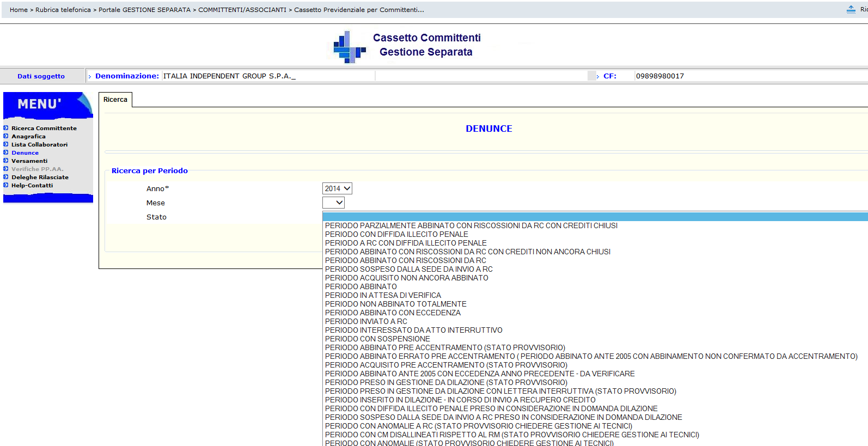
Task: Select option PERIODO ABBINATO CON RISCOSSIONI DA RC
Action: click(595, 260)
